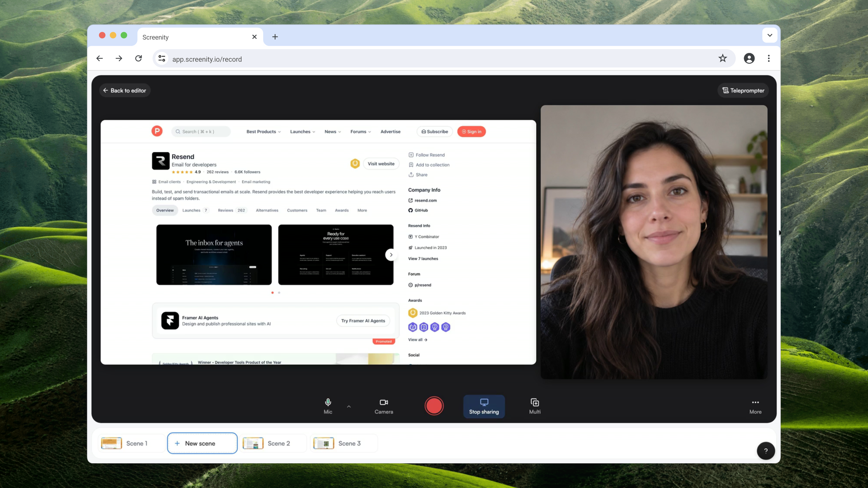Screen dimensions: 868x488
Task: Toggle the Camera off
Action: pos(383,406)
